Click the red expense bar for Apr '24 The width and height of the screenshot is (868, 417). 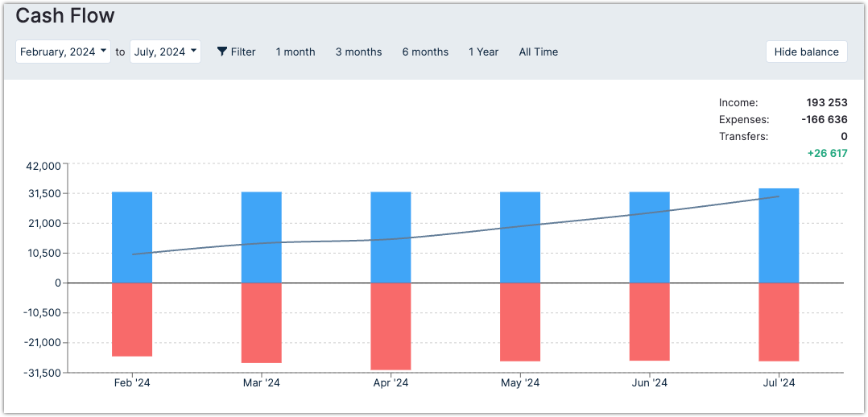[391, 326]
